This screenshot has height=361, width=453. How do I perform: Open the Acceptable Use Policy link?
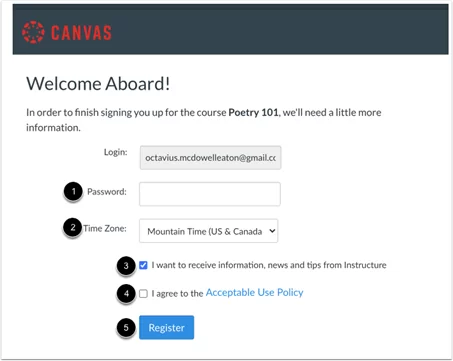tap(255, 292)
